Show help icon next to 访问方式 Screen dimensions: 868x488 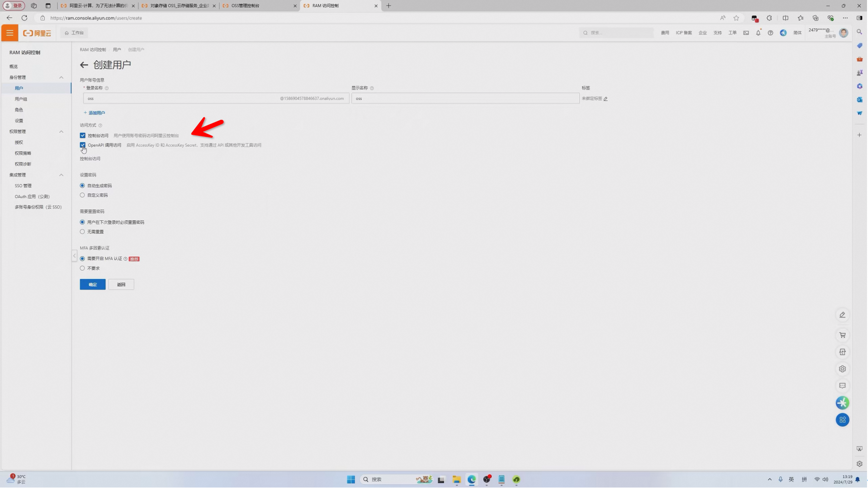pyautogui.click(x=100, y=125)
